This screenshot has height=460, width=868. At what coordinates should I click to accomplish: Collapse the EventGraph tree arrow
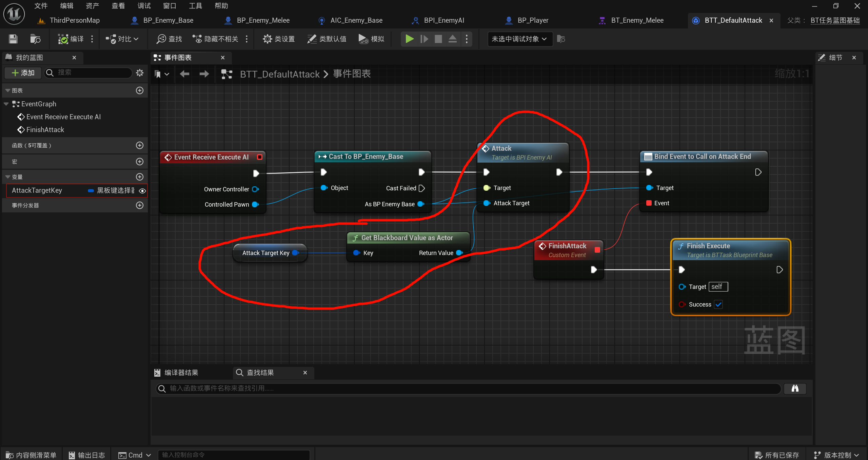[x=6, y=104]
